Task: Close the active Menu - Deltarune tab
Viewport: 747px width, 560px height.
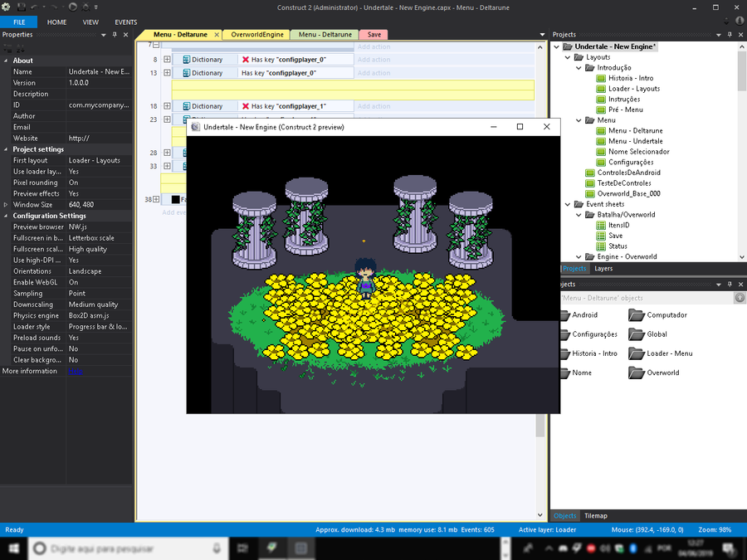Action: click(217, 35)
